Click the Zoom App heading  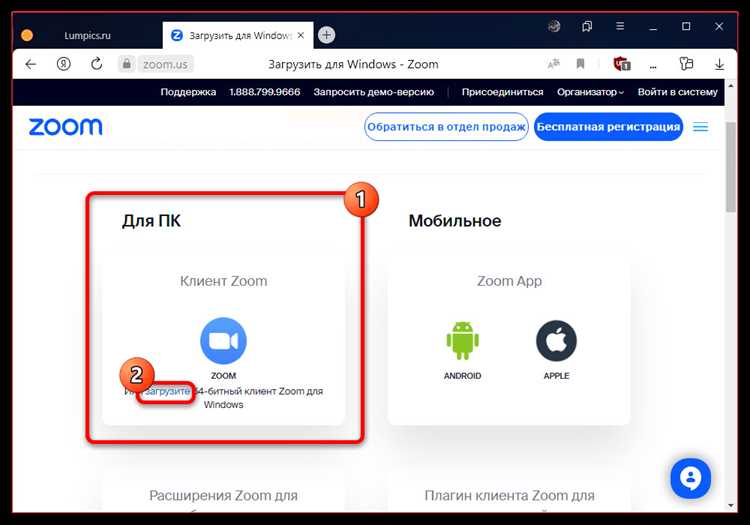[x=509, y=281]
